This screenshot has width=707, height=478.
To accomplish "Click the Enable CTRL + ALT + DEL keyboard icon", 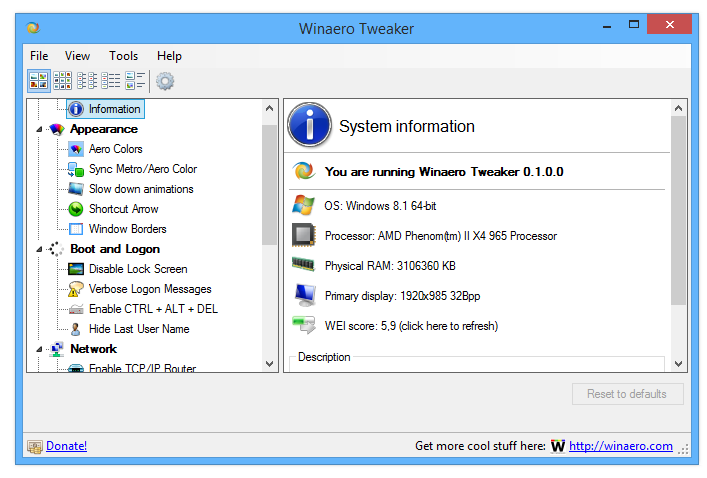I will [x=76, y=309].
